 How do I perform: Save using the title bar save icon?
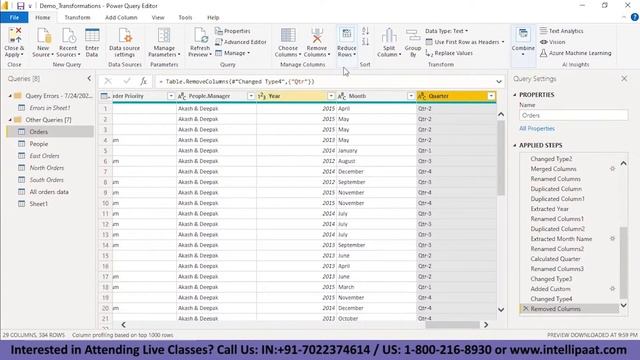coord(20,6)
